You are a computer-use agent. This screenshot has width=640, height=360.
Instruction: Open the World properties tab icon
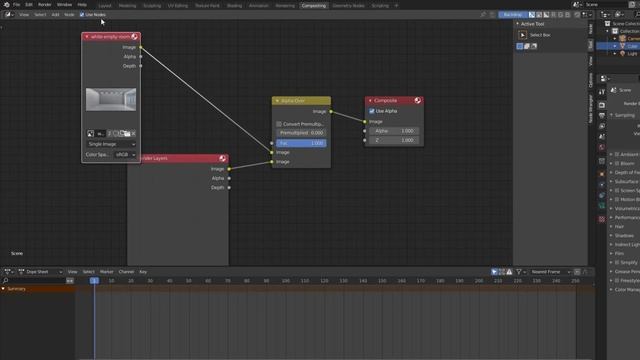(x=602, y=147)
